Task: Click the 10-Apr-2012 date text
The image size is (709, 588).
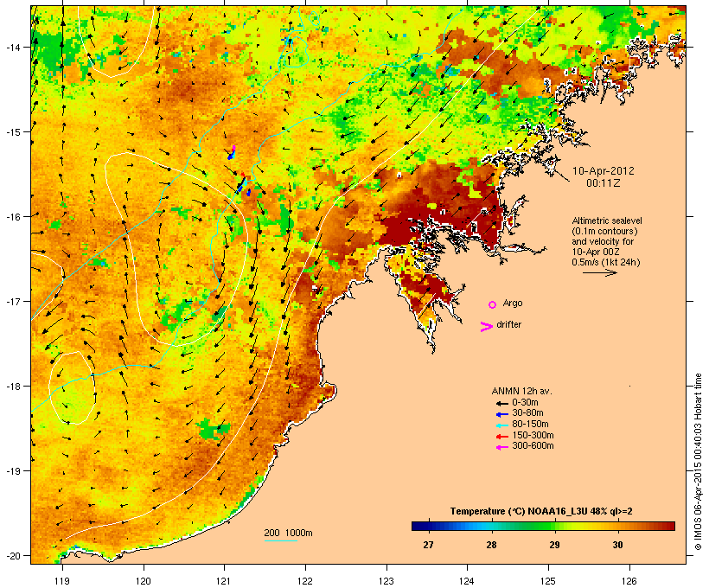Action: coord(604,171)
